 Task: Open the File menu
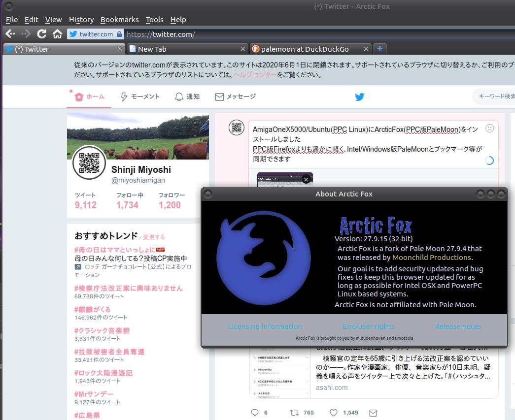pos(12,20)
